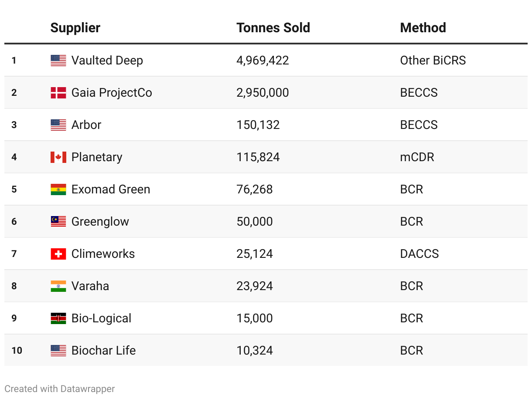Click the India flag next to Varaha
This screenshot has height=399, width=532.
[x=58, y=286]
